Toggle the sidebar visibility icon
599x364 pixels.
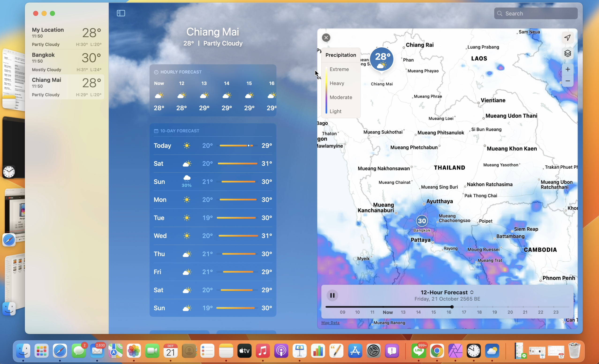pos(121,13)
